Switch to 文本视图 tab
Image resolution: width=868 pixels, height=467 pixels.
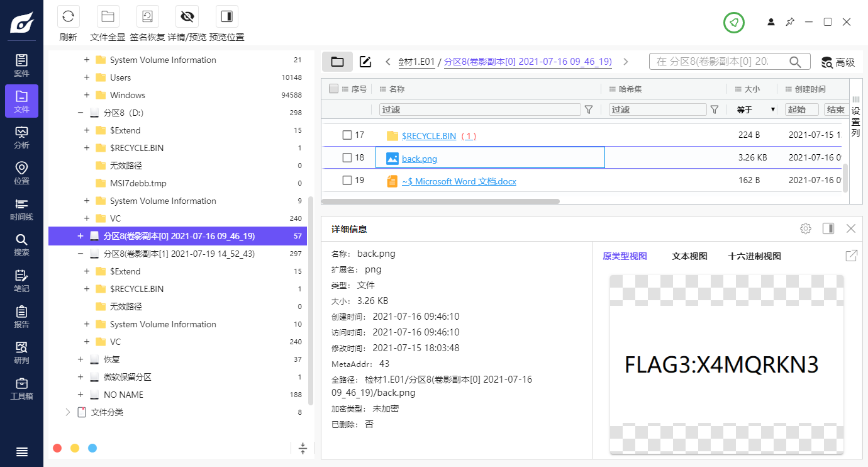click(x=689, y=256)
